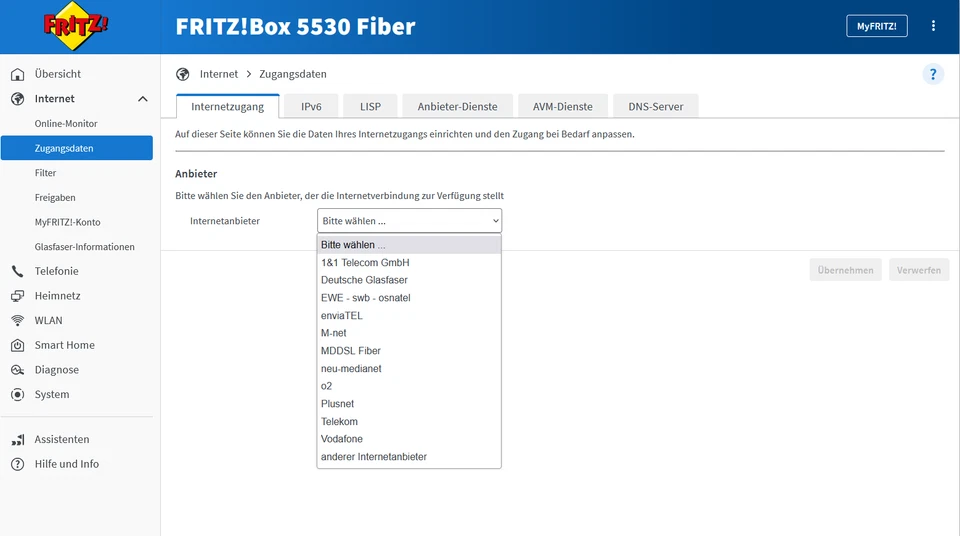The width and height of the screenshot is (960, 536).
Task: Select Deutsche Glasfaser provider
Action: 409,280
